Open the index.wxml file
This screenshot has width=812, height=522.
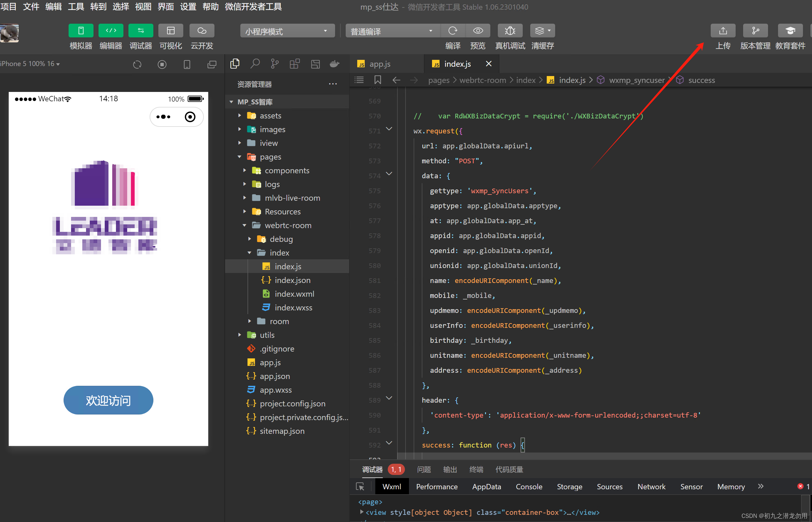(x=294, y=294)
